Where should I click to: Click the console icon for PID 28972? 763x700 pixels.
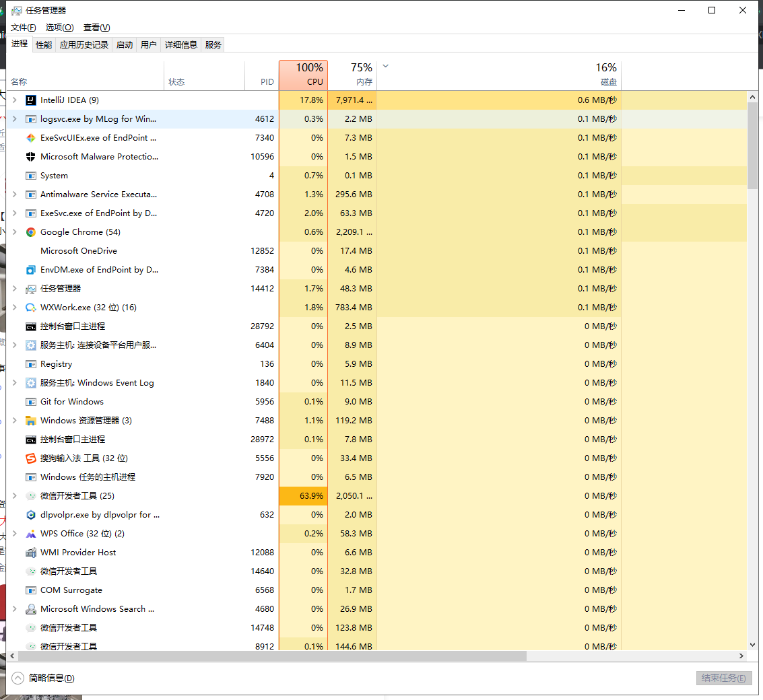(31, 440)
